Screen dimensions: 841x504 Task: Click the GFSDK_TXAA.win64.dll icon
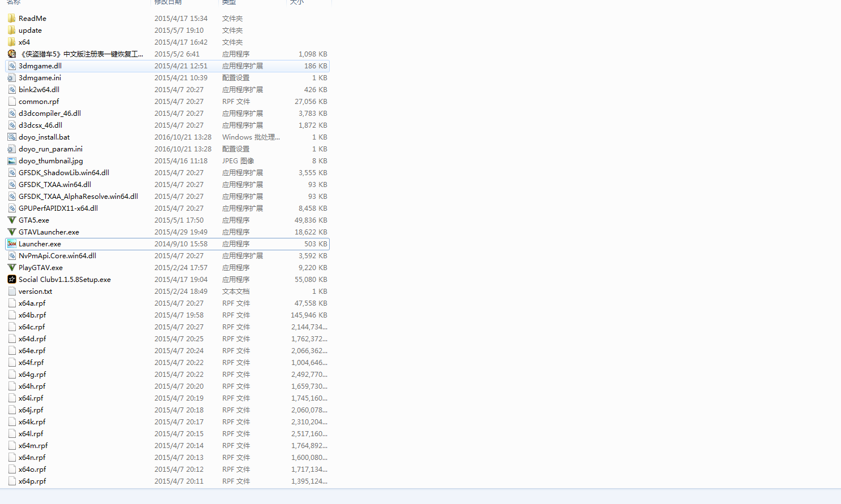[x=12, y=184]
